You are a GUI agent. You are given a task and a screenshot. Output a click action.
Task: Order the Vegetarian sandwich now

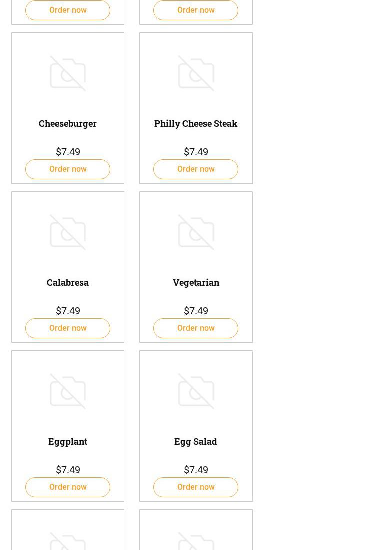[196, 328]
